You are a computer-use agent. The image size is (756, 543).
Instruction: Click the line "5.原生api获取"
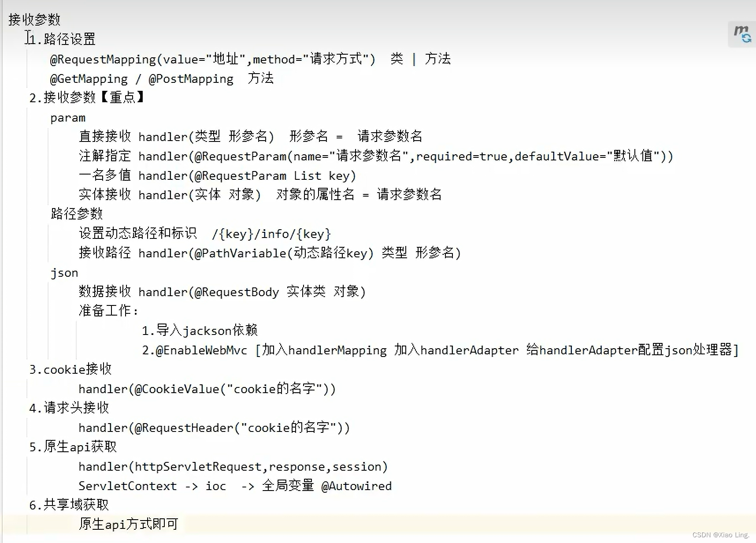(x=73, y=447)
